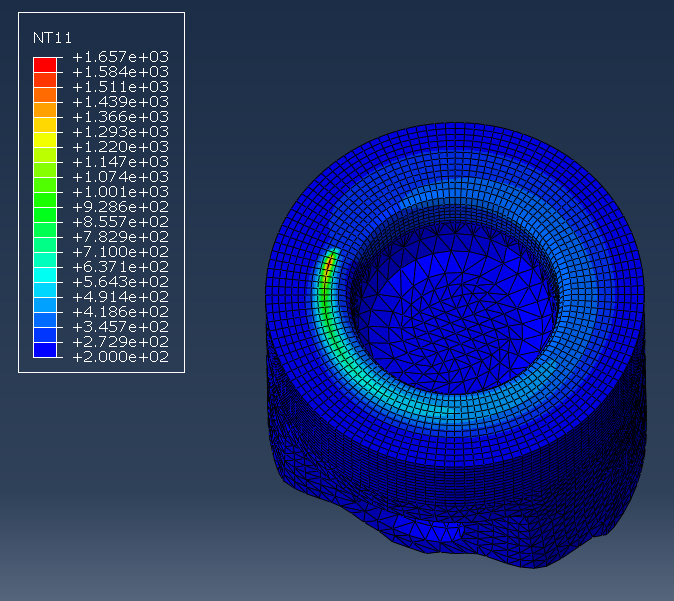
Task: Click the +4.186e+02 legend label
Action: click(x=120, y=312)
